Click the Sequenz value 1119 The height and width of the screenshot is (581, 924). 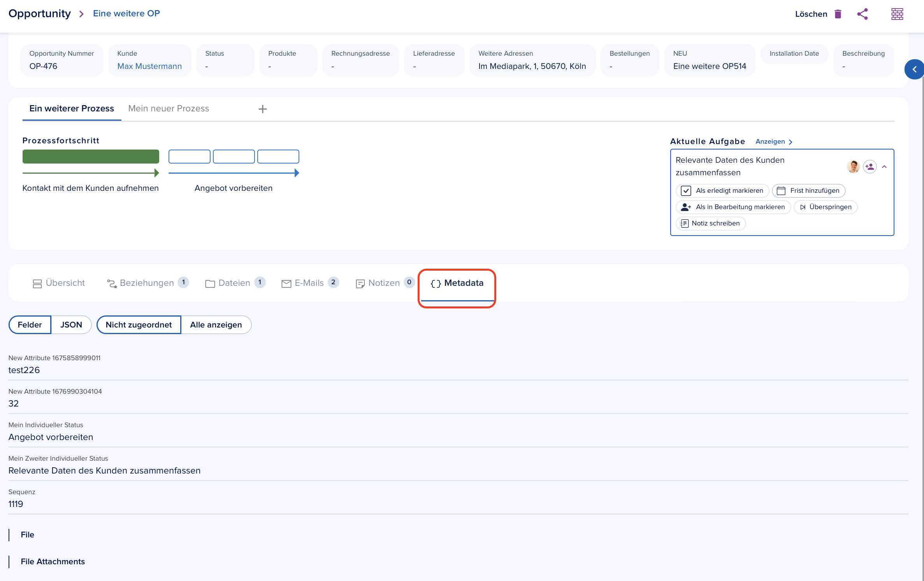[x=16, y=504]
